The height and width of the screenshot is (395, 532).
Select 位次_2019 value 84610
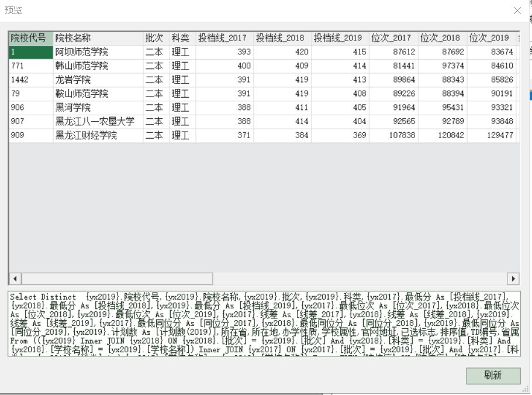491,66
